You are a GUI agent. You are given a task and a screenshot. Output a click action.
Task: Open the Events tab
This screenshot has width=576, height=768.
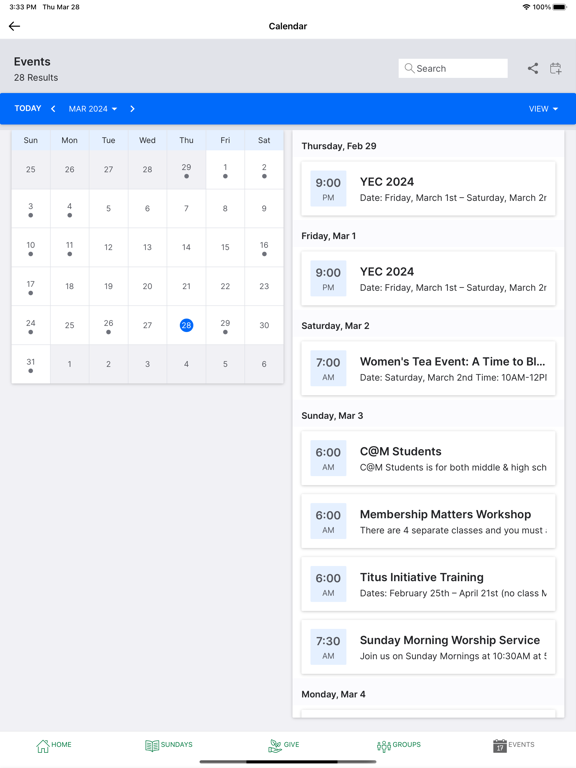pyautogui.click(x=513, y=745)
